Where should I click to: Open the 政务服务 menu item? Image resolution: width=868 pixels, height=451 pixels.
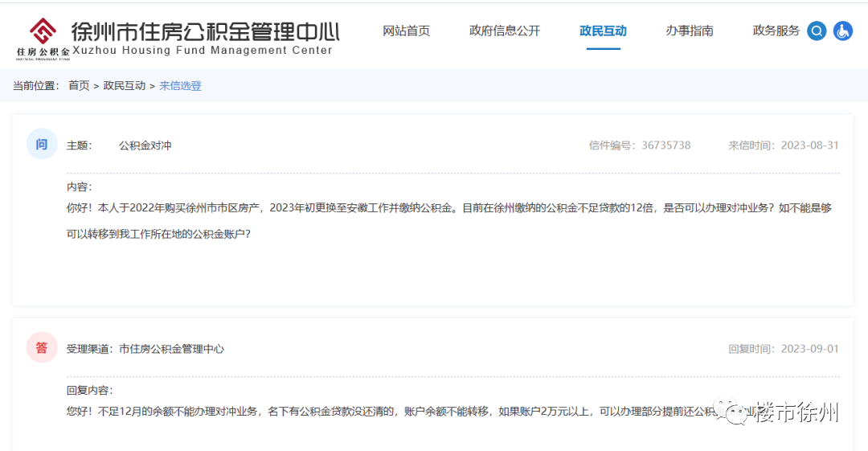coord(776,31)
